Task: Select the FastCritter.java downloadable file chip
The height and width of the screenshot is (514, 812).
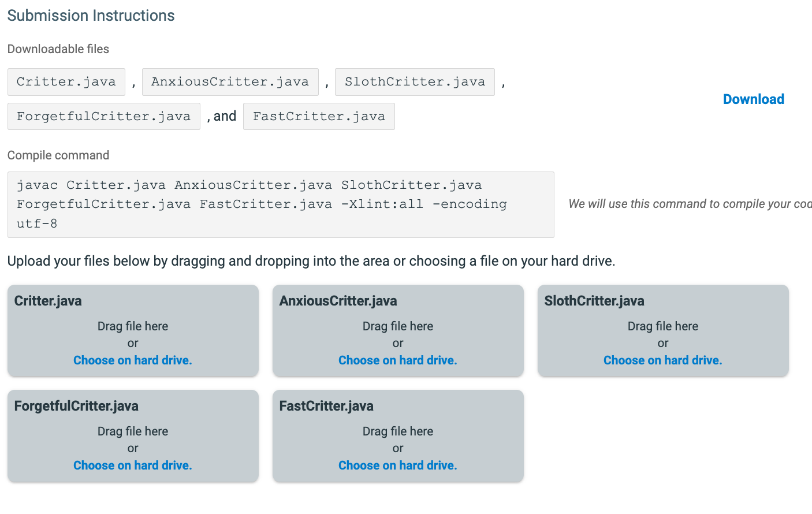Action: 319,117
